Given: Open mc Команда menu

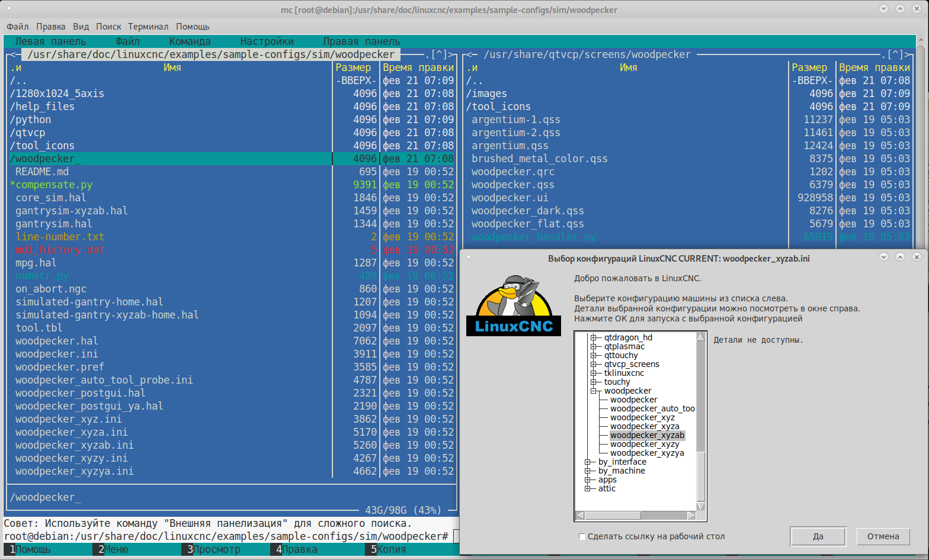Looking at the screenshot, I should [x=190, y=41].
